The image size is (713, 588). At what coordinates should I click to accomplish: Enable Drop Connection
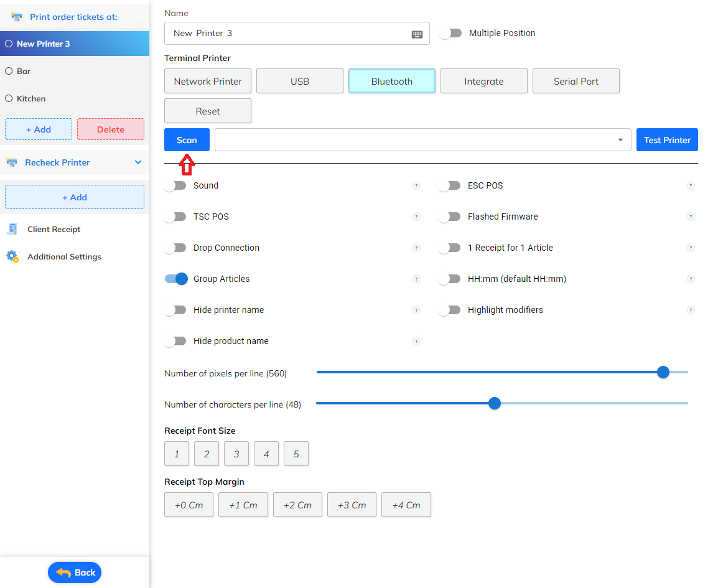pyautogui.click(x=175, y=248)
